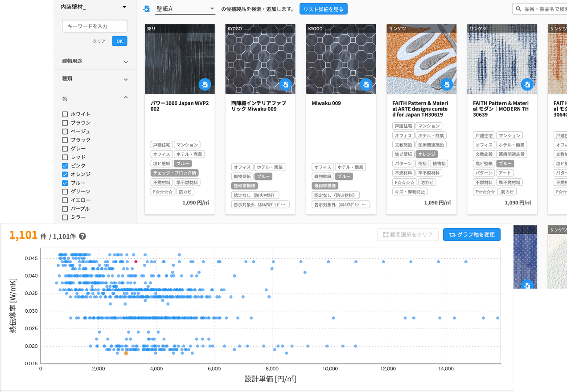The width and height of the screenshot is (567, 392).
Task: Click the 植物柄 tag
Action: coord(439,163)
